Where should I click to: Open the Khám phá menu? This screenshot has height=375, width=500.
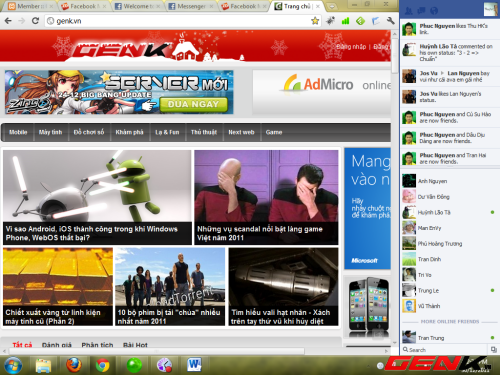click(x=129, y=132)
